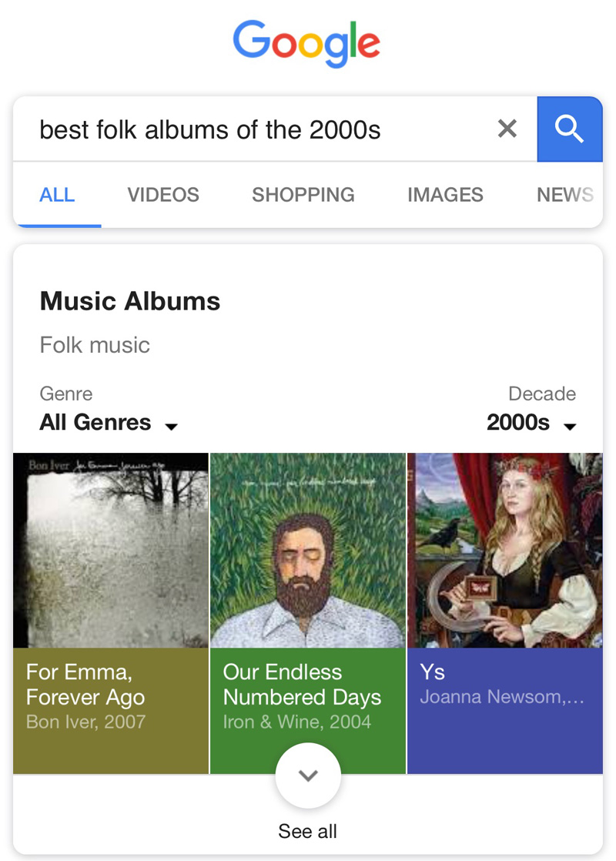
Task: Open the All Genres dropdown
Action: point(109,423)
